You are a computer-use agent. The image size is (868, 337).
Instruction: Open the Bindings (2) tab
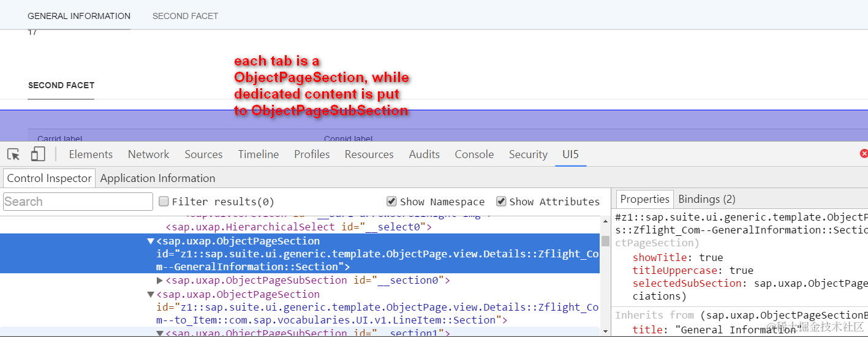pos(706,199)
